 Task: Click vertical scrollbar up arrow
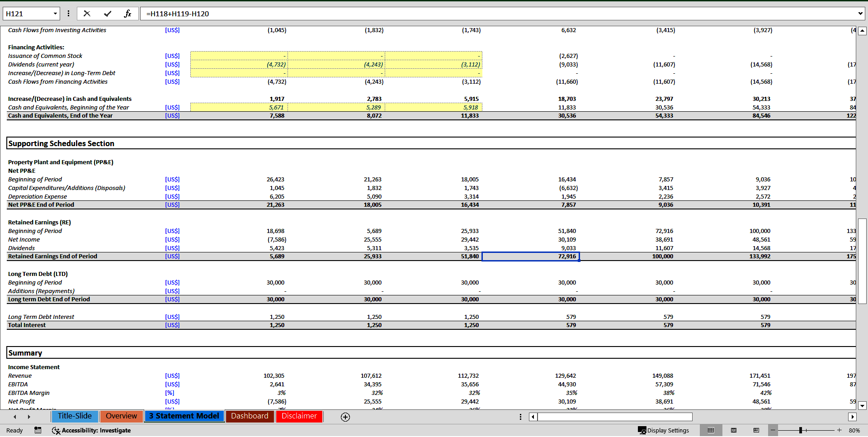(x=862, y=31)
